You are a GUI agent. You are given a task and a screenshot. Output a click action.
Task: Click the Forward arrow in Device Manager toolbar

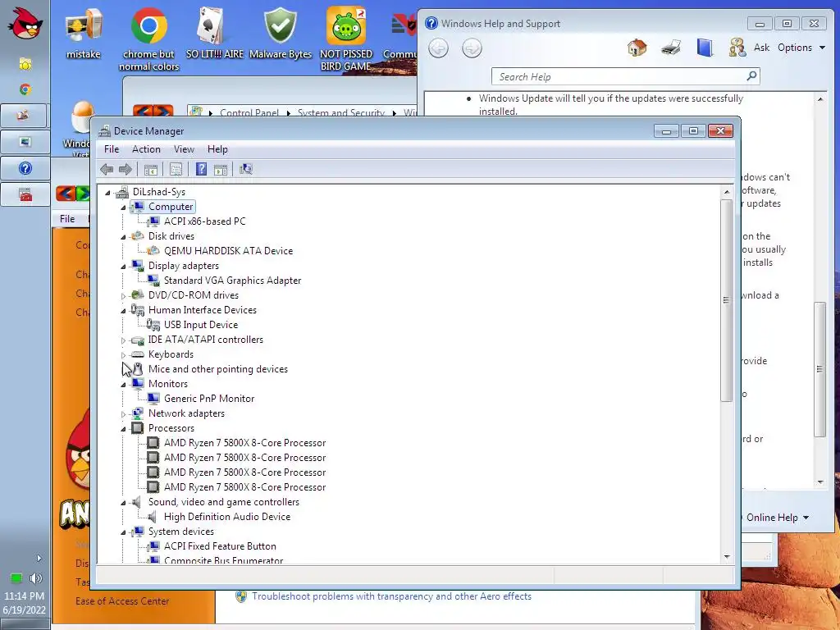[126, 169]
